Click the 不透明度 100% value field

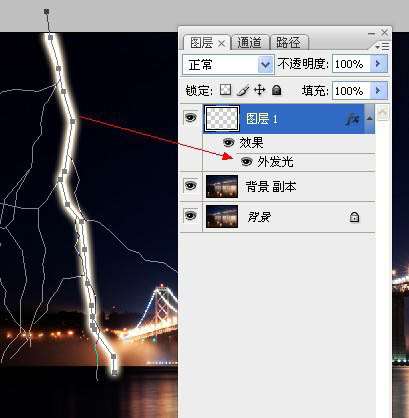point(351,64)
